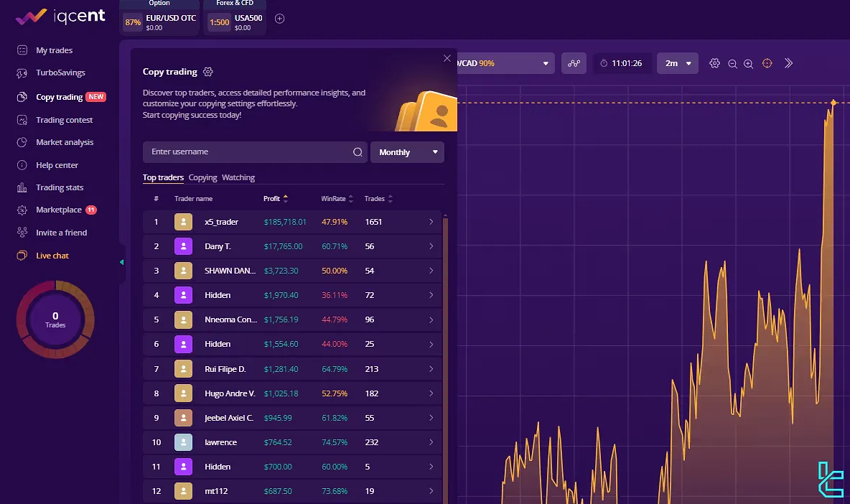Click the Trading stats bar chart icon
The height and width of the screenshot is (504, 850).
pos(22,187)
